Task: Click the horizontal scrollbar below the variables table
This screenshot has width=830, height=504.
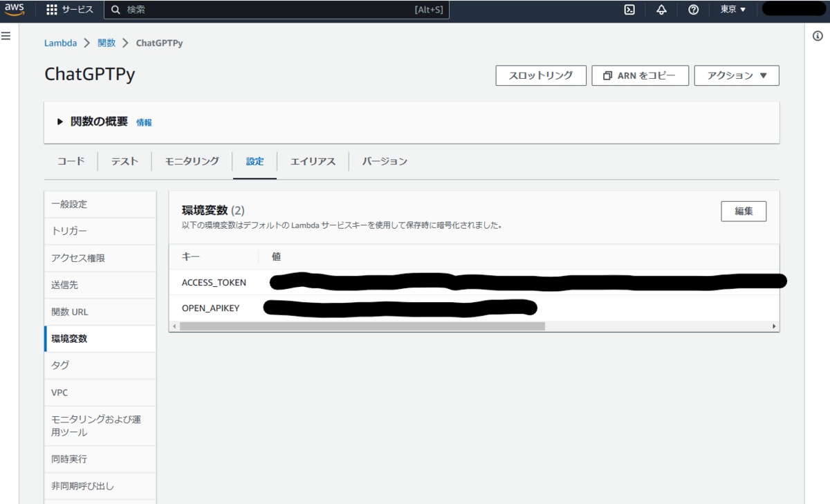Action: 360,325
